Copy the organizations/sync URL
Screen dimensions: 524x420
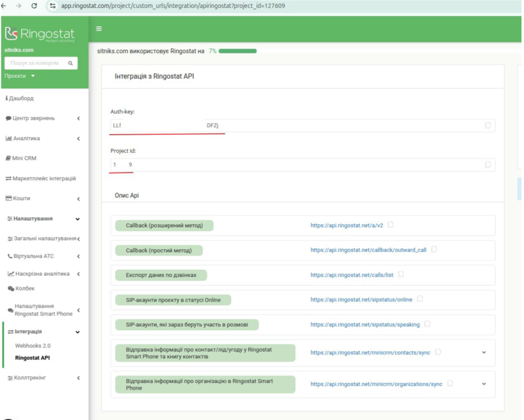450,383
